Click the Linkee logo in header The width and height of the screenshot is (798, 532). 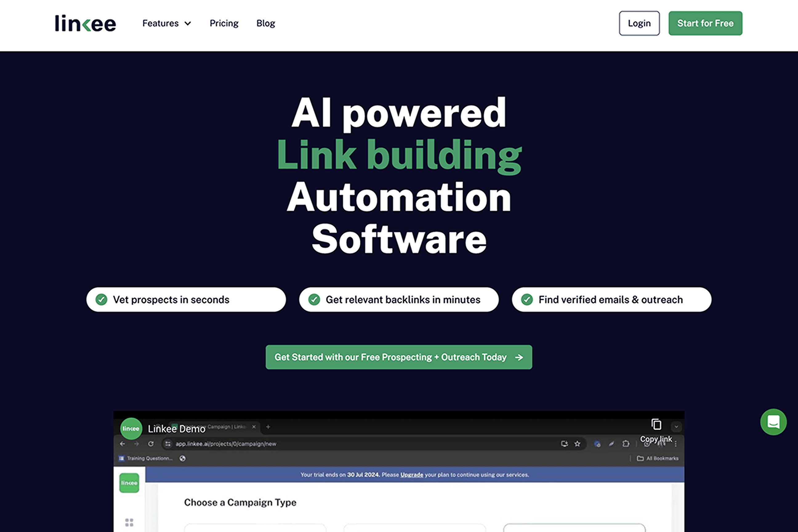[85, 23]
